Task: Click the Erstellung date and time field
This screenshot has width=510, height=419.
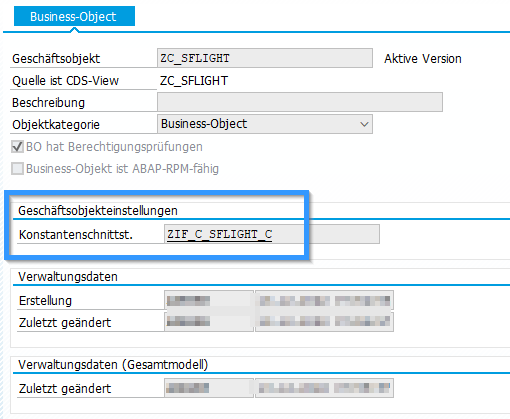Action: [x=324, y=301]
